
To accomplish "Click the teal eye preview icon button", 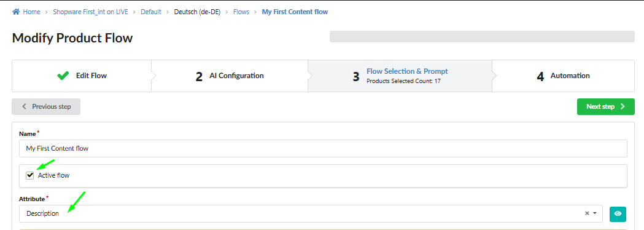I will tap(618, 214).
